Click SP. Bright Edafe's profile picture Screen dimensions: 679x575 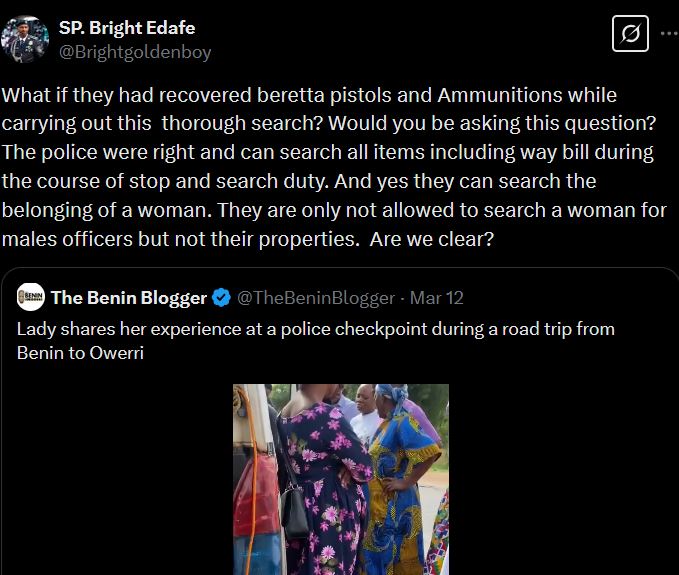[x=24, y=38]
